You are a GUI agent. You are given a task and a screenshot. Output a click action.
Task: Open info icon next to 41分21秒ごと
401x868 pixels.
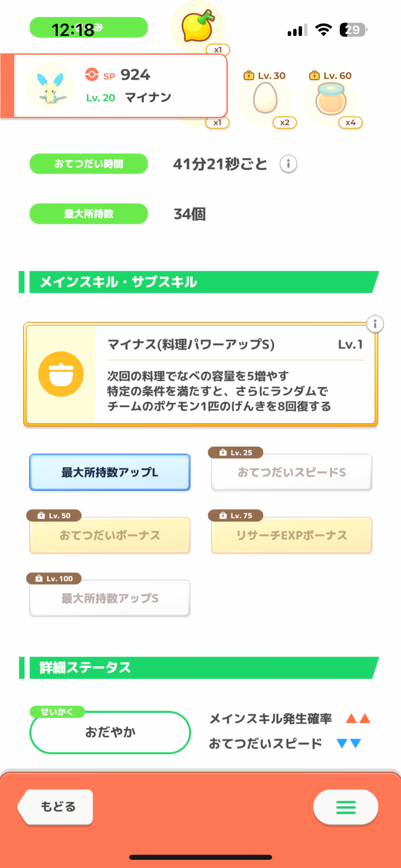[288, 164]
